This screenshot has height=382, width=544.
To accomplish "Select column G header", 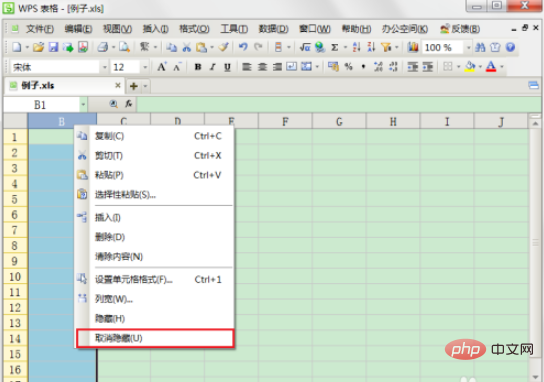I will pyautogui.click(x=339, y=121).
